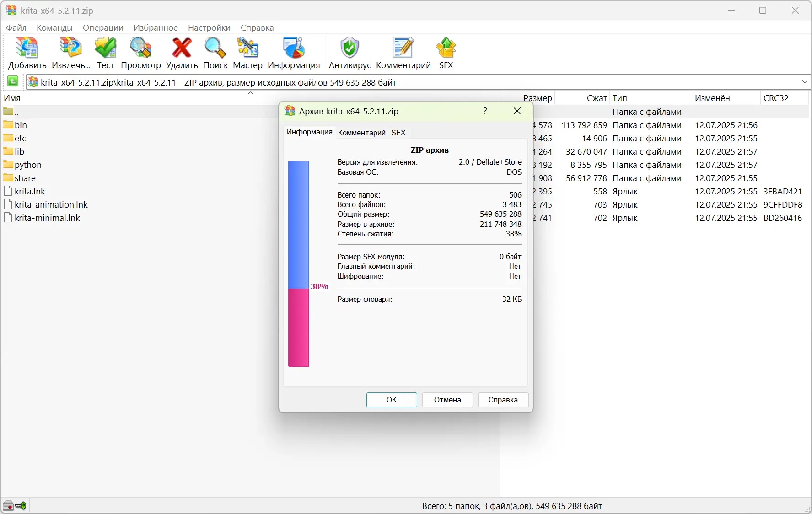Click CRC32 value 9CFFDDF8
The image size is (812, 514).
click(783, 204)
